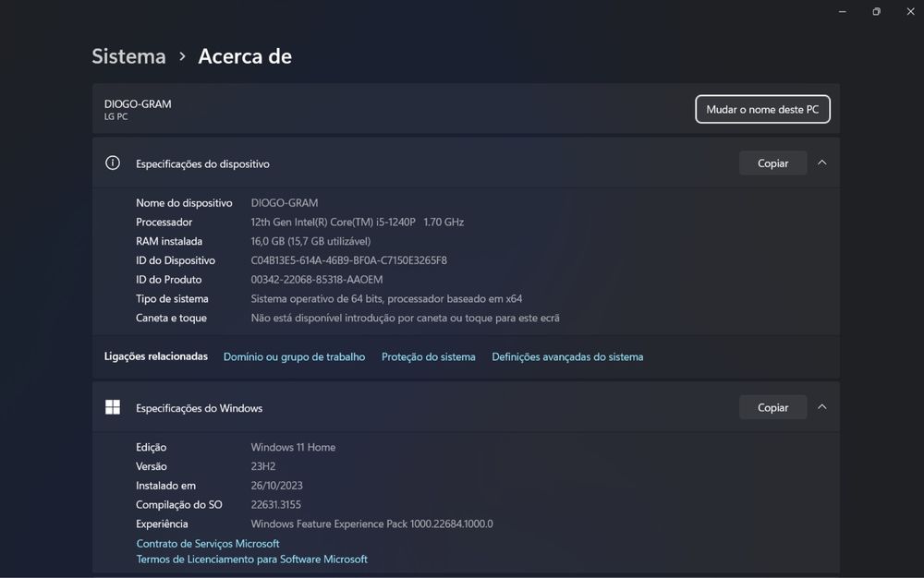
Task: Click the Versão value 23H2
Action: pyautogui.click(x=263, y=466)
